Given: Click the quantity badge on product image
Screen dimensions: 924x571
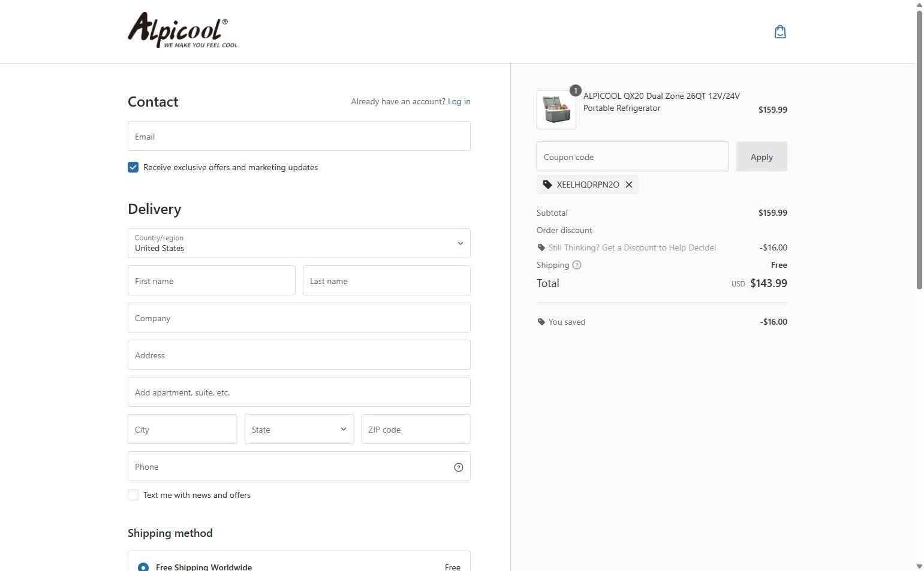Looking at the screenshot, I should (575, 90).
